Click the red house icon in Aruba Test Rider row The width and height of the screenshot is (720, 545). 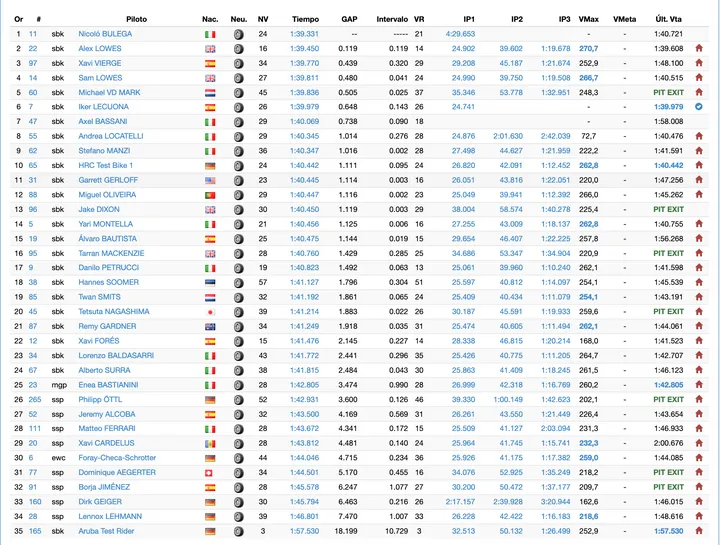699,531
